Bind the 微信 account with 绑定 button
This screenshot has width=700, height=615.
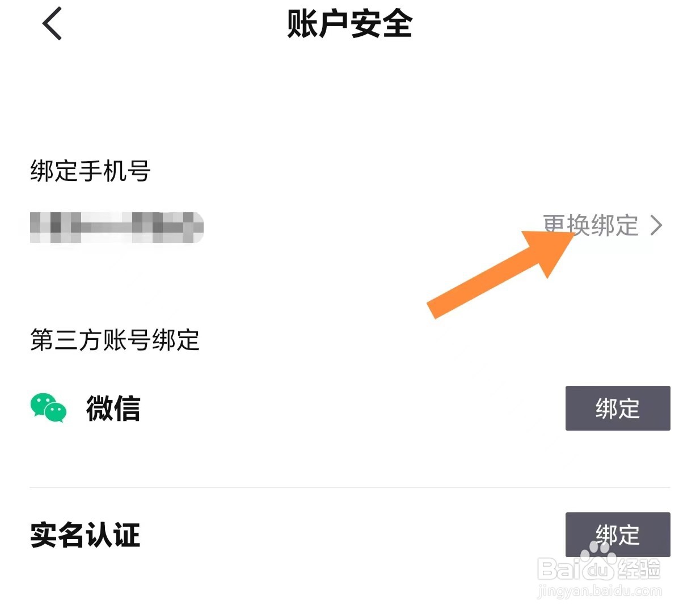pyautogui.click(x=618, y=408)
